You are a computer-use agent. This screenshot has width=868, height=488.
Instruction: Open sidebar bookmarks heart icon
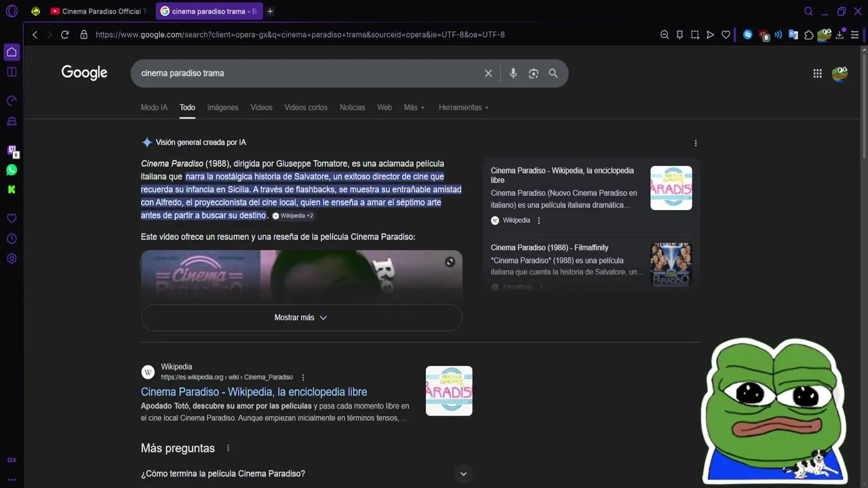pyautogui.click(x=12, y=219)
